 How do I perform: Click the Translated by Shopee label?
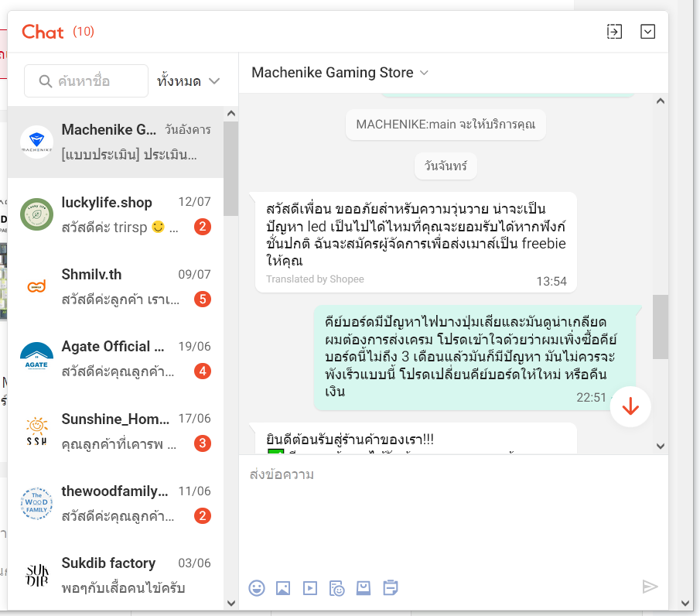pyautogui.click(x=315, y=279)
